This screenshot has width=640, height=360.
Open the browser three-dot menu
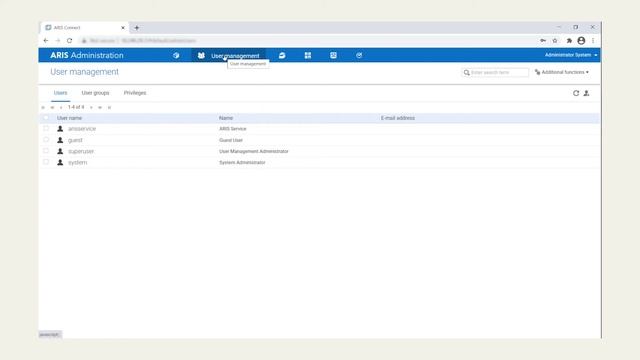(593, 40)
